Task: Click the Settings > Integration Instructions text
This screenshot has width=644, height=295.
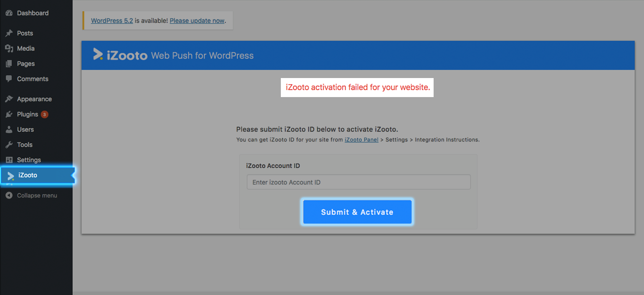Action: pos(433,140)
